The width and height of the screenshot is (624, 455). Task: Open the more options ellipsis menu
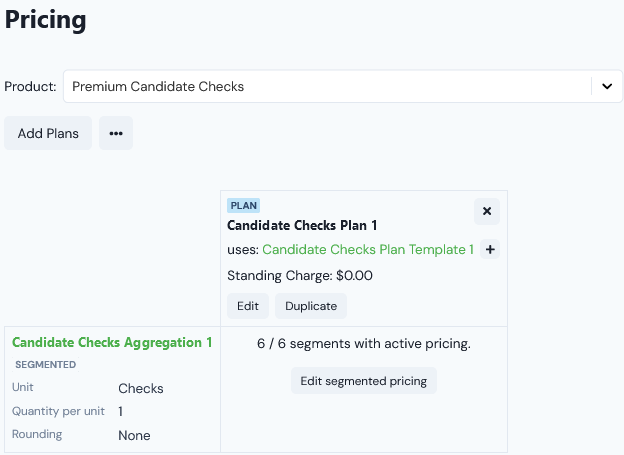116,133
